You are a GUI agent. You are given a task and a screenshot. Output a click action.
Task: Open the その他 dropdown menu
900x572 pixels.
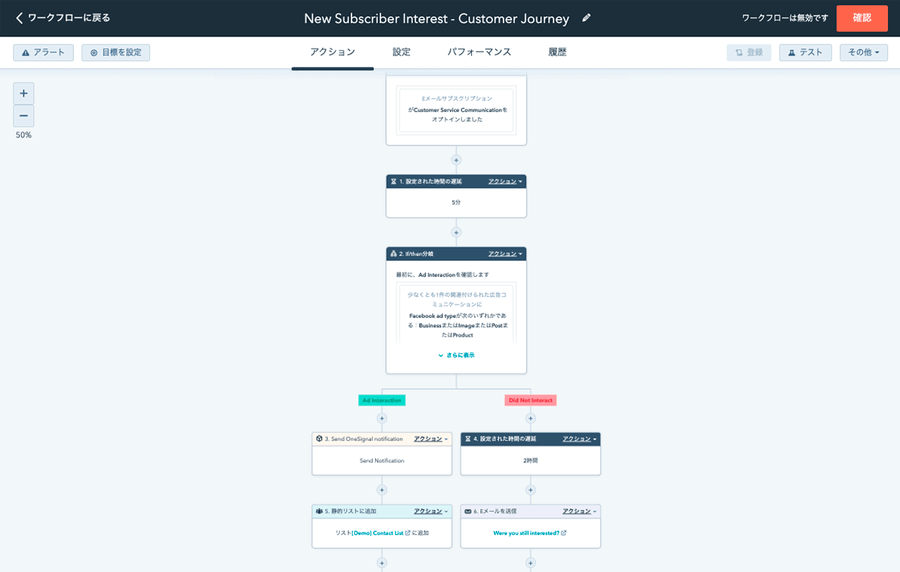pyautogui.click(x=863, y=52)
